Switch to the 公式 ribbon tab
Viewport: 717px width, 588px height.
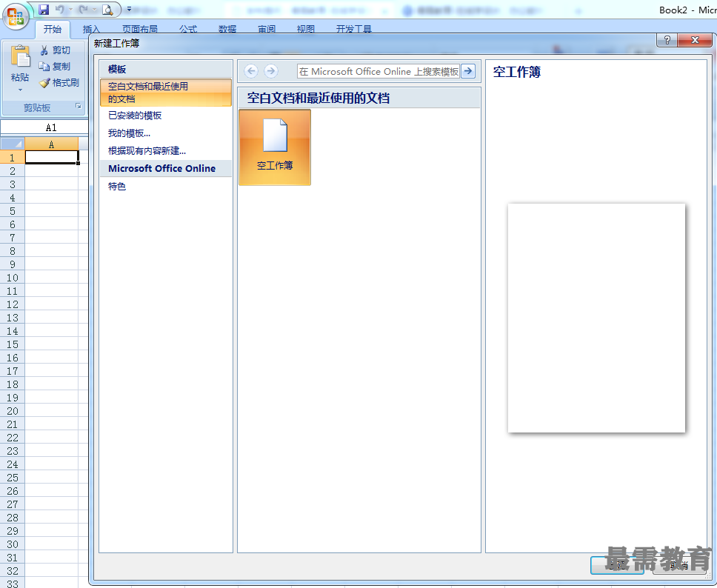point(188,30)
